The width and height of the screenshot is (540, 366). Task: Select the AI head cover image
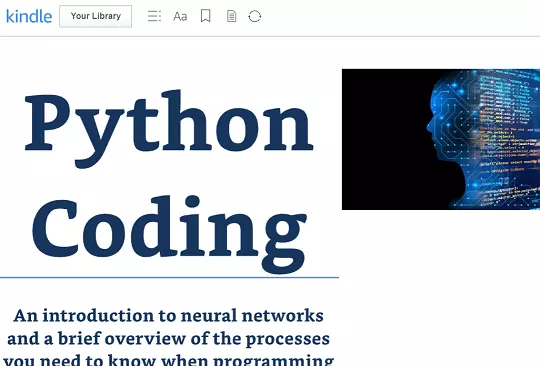tap(441, 139)
